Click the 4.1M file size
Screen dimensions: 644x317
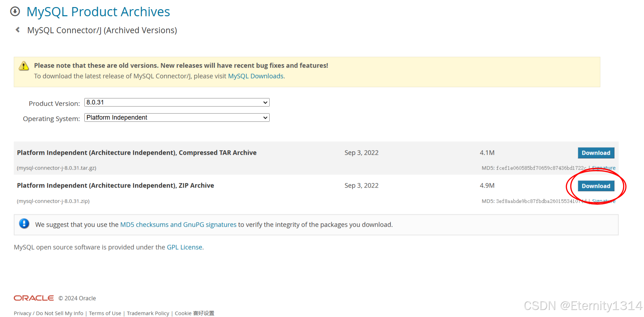[487, 153]
